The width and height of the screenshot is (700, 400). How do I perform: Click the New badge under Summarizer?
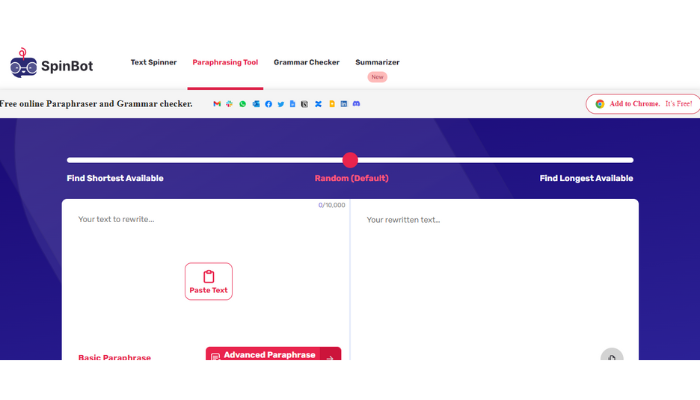[x=377, y=77]
